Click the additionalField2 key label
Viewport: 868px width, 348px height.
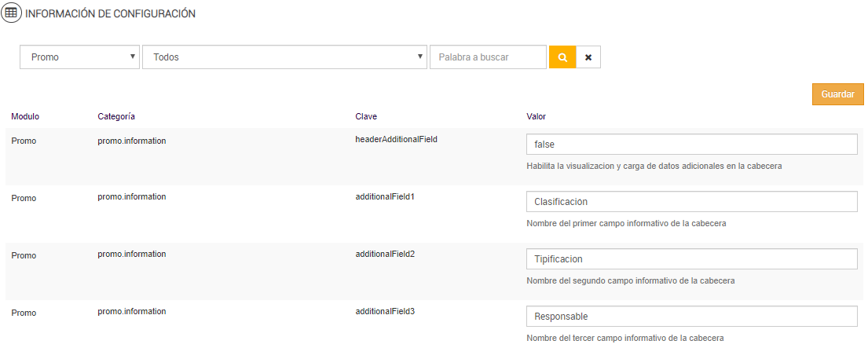pos(385,254)
